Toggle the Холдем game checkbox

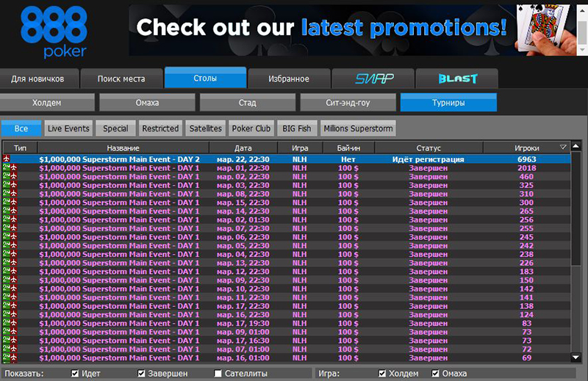coord(381,374)
